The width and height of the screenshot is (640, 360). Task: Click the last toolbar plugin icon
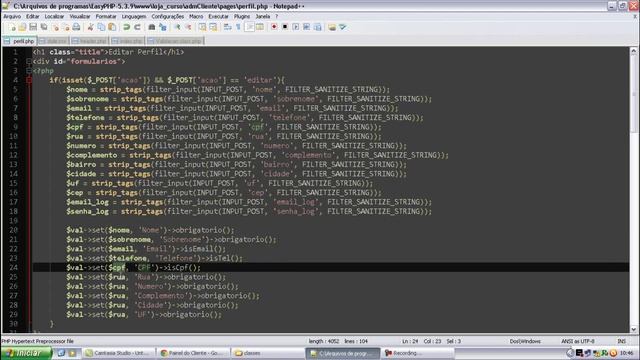(343, 27)
